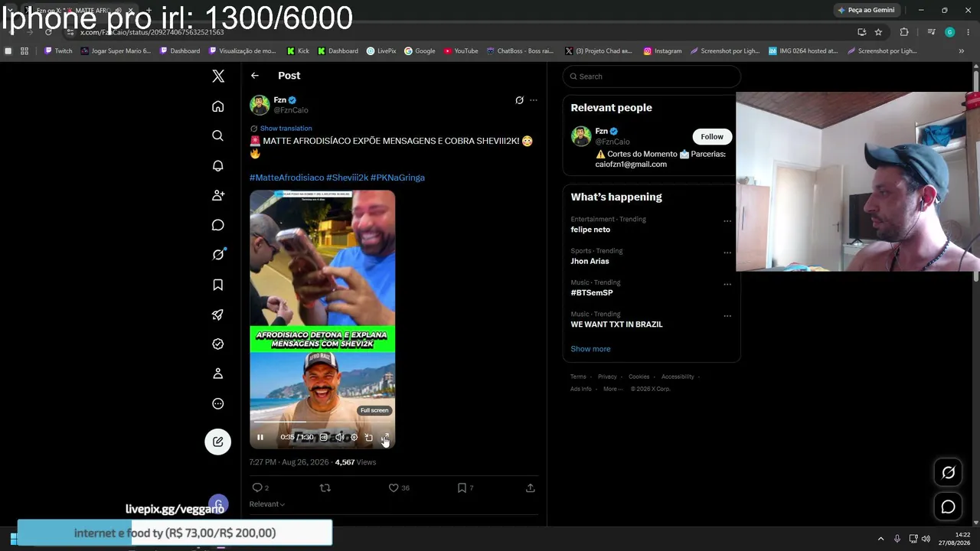
Task: Open the Instagram bookmark
Action: click(662, 51)
